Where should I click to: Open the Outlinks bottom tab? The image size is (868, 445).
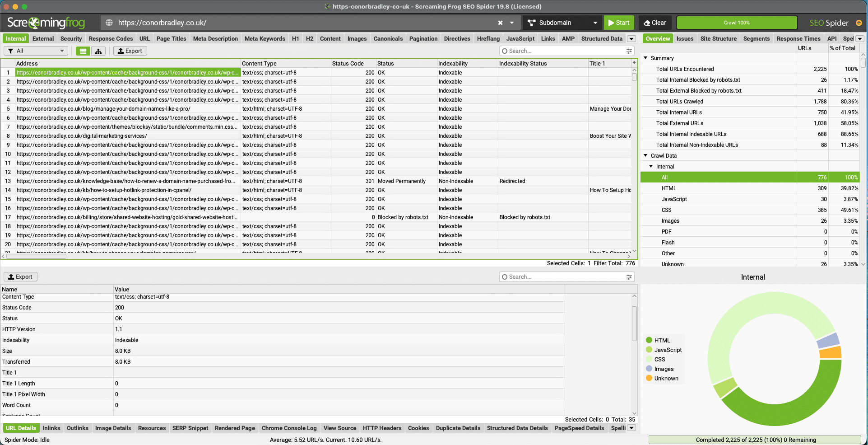point(78,428)
